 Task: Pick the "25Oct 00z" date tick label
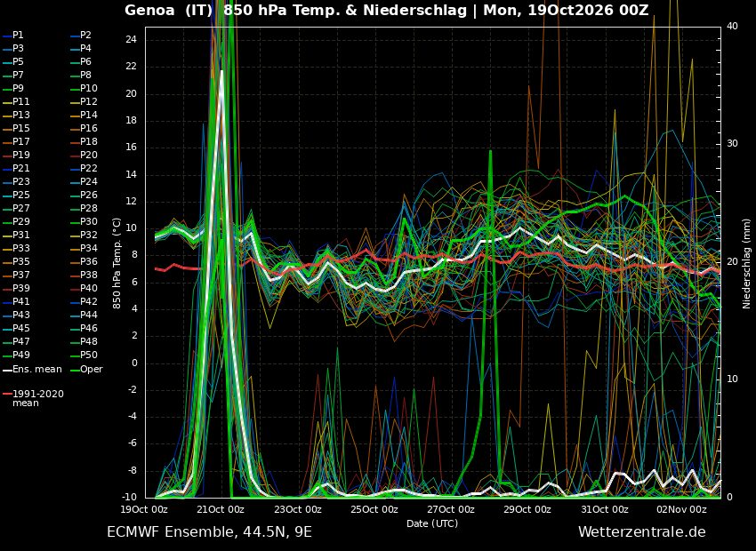374,509
